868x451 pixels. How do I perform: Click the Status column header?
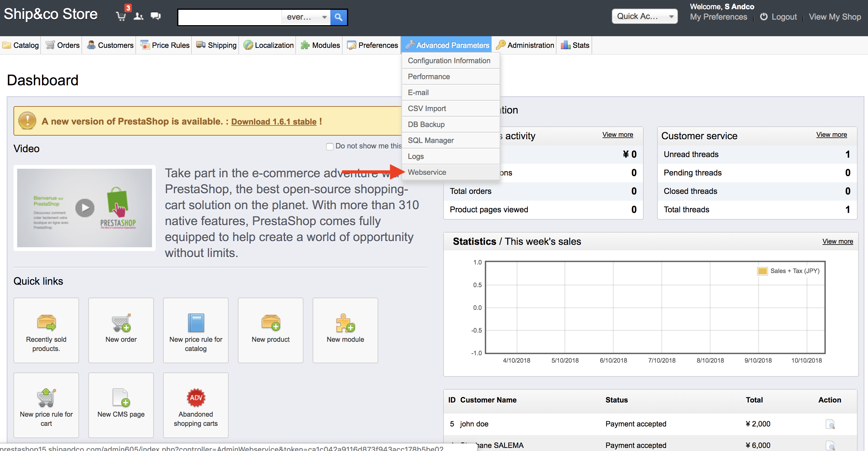click(x=616, y=400)
